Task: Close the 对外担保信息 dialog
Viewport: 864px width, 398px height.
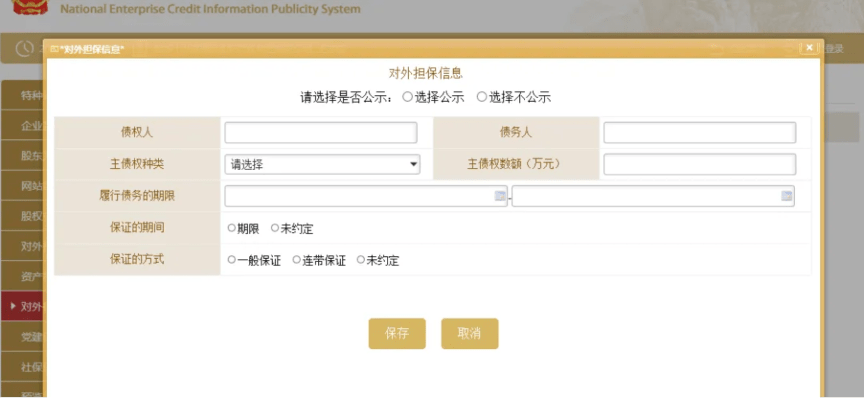Action: (809, 48)
